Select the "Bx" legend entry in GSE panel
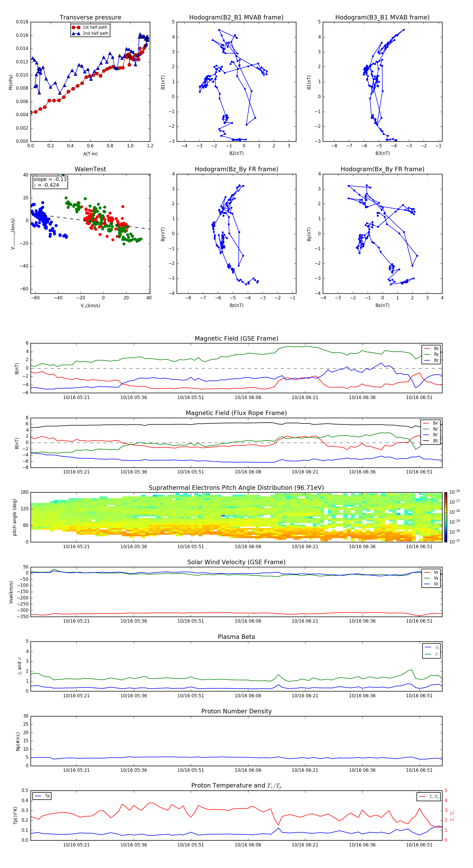473x868 pixels. 431,349
